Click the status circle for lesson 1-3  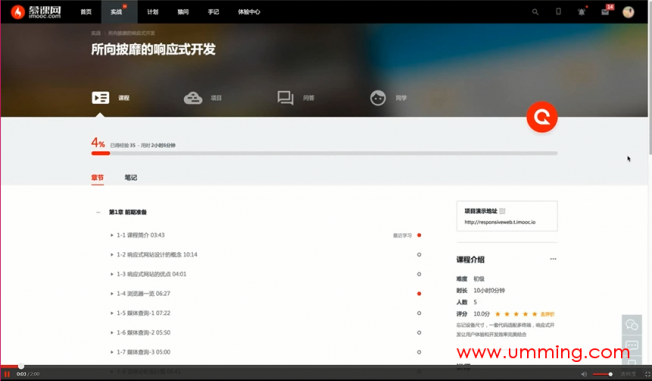tap(419, 274)
